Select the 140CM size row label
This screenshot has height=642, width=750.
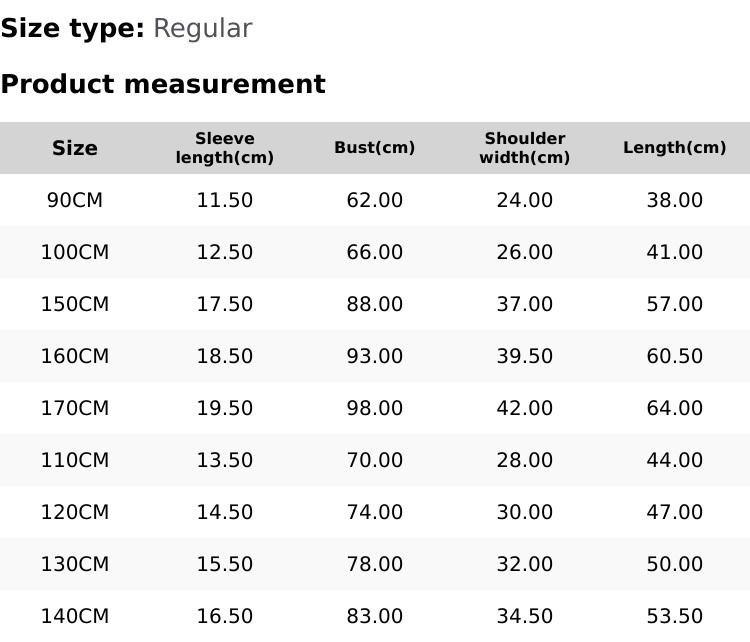pyautogui.click(x=75, y=616)
